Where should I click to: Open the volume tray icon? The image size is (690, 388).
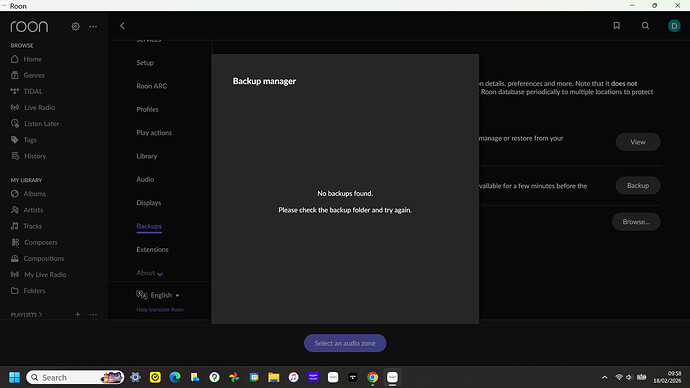629,377
